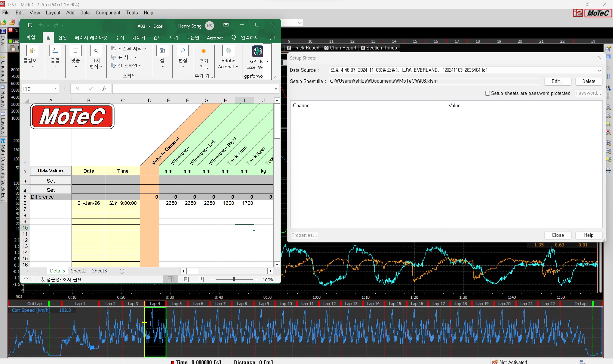Open the 편집 magnifier editing icon
This screenshot has height=364, width=613.
pyautogui.click(x=183, y=51)
